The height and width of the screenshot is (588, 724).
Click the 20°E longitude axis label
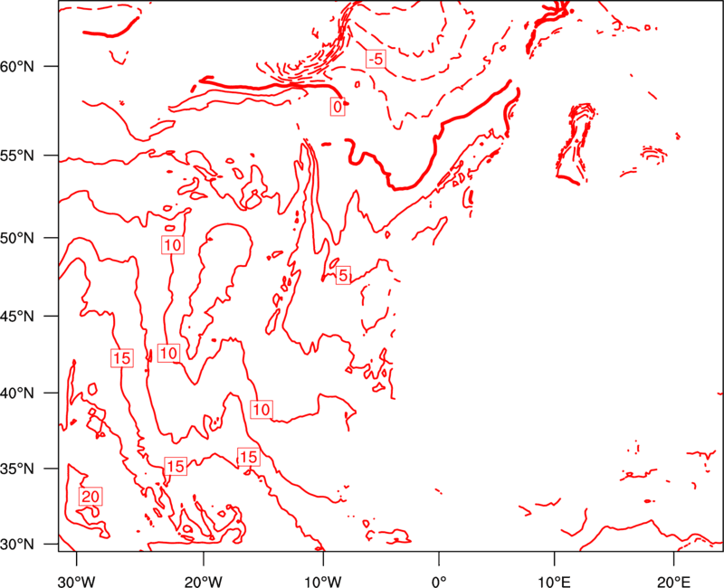673,582
